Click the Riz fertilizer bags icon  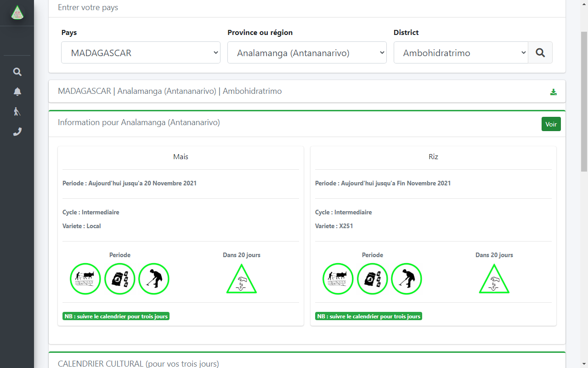click(373, 279)
